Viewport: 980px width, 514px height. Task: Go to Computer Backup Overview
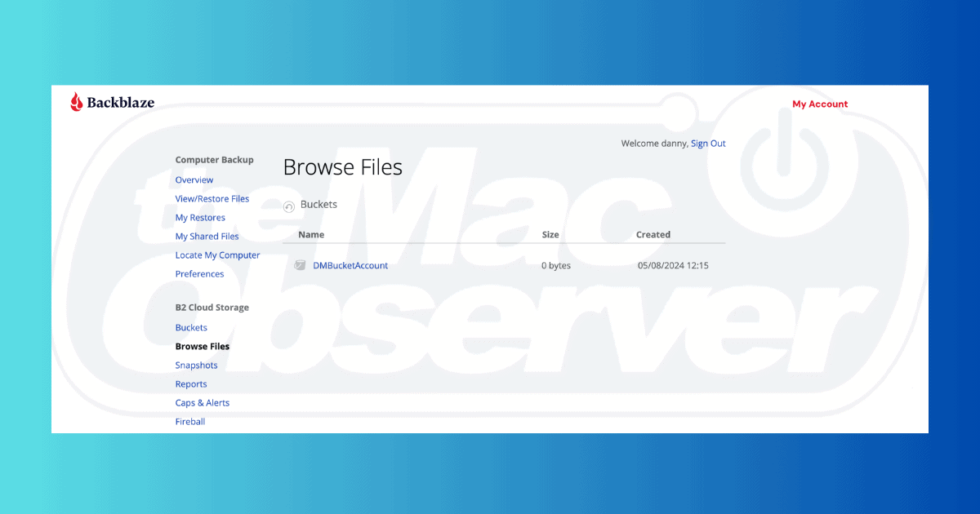pyautogui.click(x=194, y=180)
